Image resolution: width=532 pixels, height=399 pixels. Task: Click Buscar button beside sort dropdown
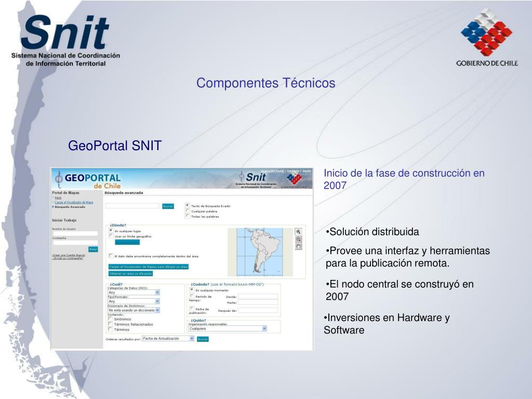203,339
